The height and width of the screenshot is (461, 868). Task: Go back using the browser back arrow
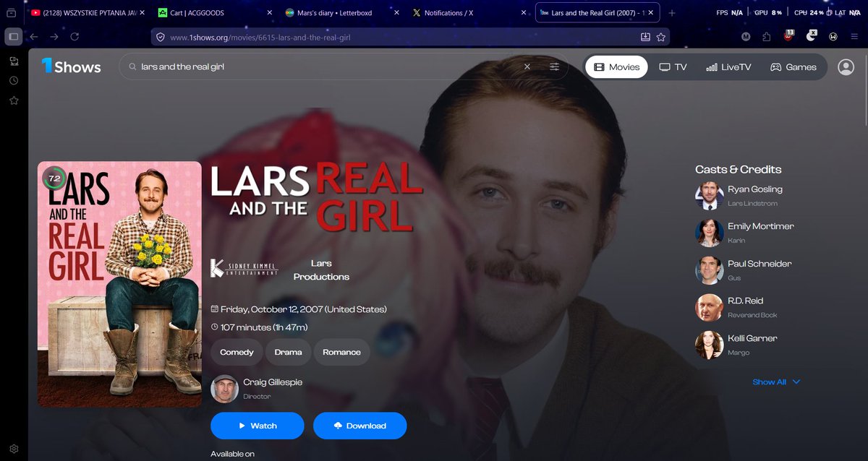tap(34, 37)
